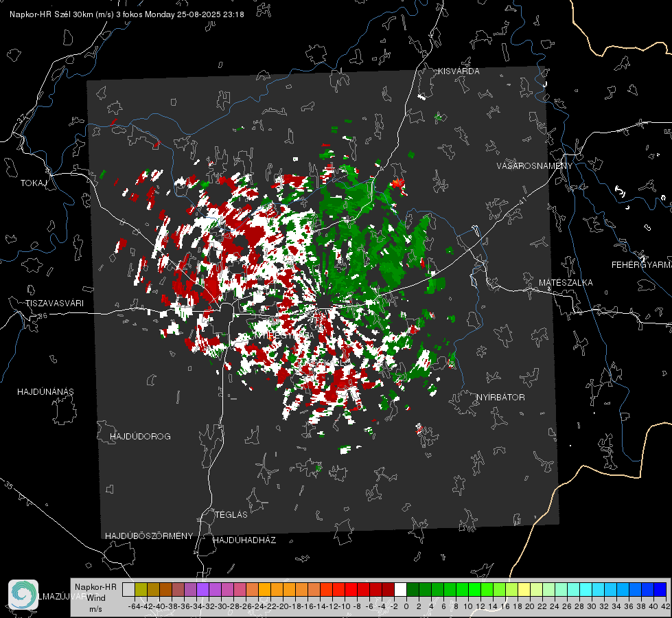
Task: Select the VÁSÁROSNAMÉNY city label
Action: [535, 166]
